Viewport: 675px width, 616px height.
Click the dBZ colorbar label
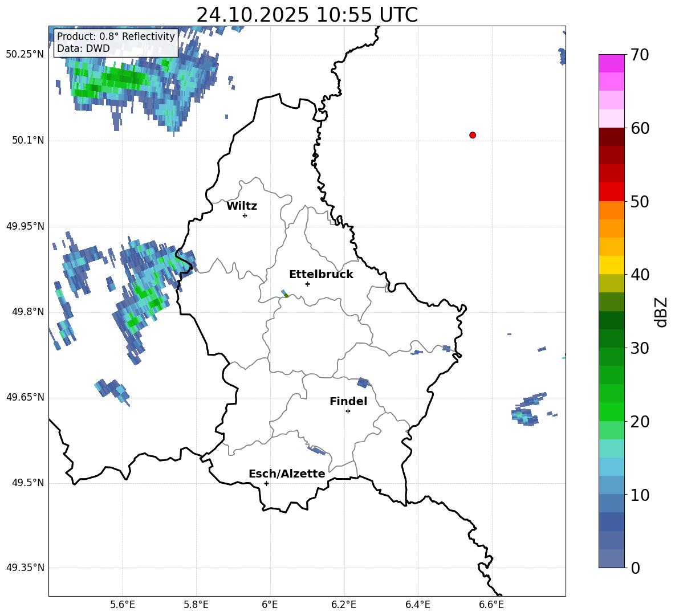(662, 312)
